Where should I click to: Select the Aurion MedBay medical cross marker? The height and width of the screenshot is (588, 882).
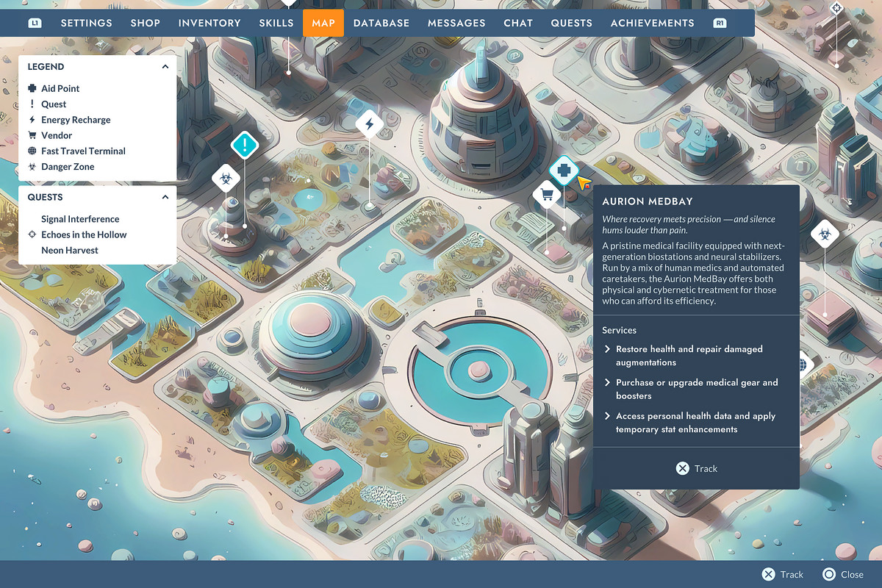click(563, 170)
